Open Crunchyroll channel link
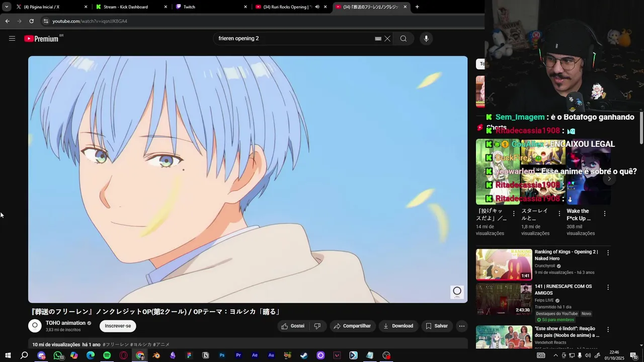644x362 pixels. [x=545, y=265]
